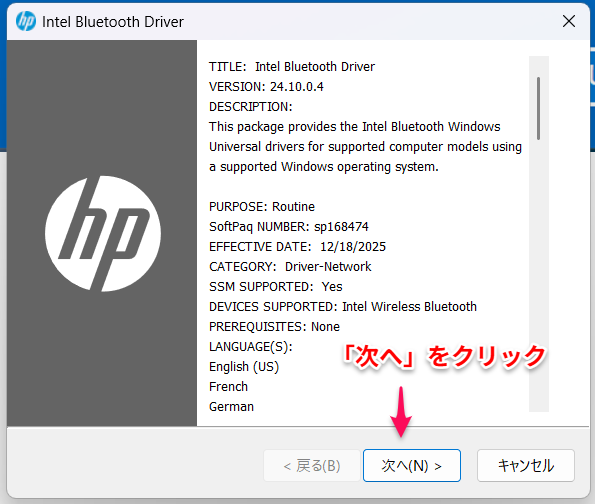
Task: Click the small HP icon in title bar
Action: (x=26, y=21)
